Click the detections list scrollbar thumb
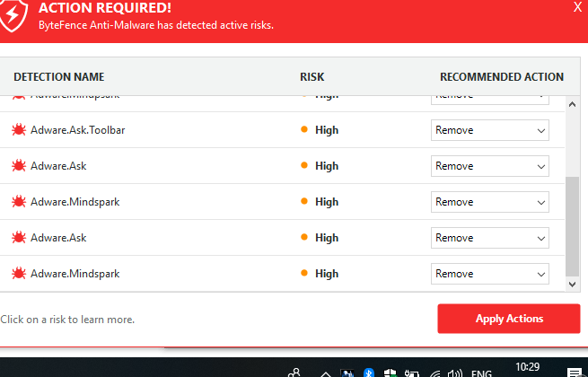Viewport: 588px width, 377px height. coord(572,226)
